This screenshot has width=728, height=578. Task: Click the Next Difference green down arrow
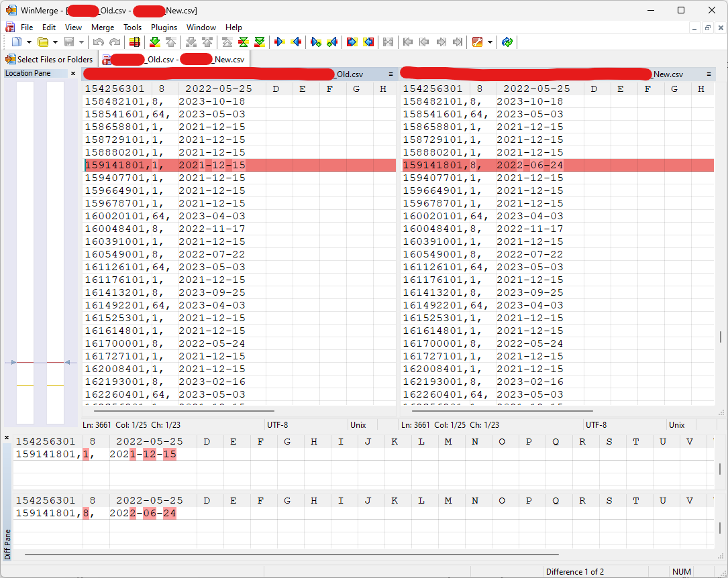point(154,42)
